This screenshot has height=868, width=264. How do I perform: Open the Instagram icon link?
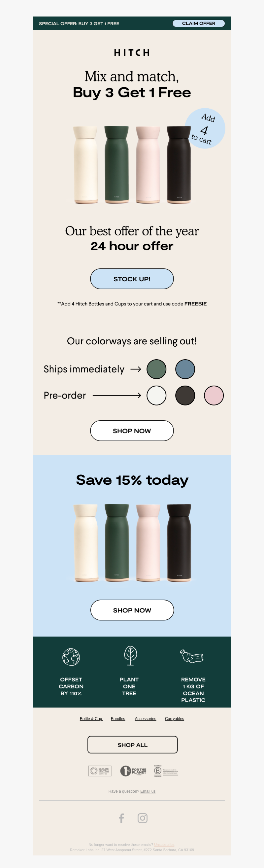pyautogui.click(x=143, y=818)
